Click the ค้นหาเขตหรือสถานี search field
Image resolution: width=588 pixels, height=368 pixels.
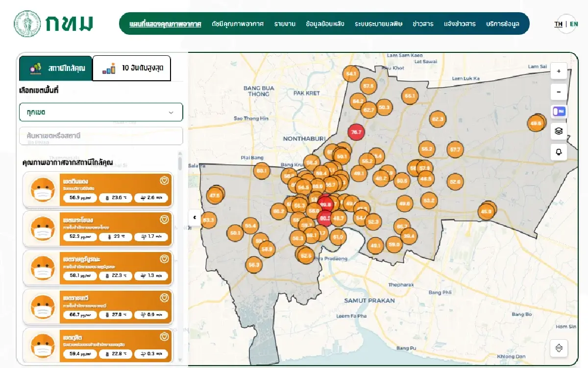coord(101,136)
